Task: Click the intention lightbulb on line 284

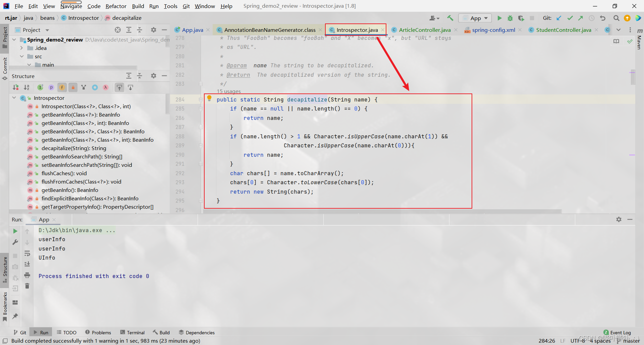Action: (x=209, y=98)
